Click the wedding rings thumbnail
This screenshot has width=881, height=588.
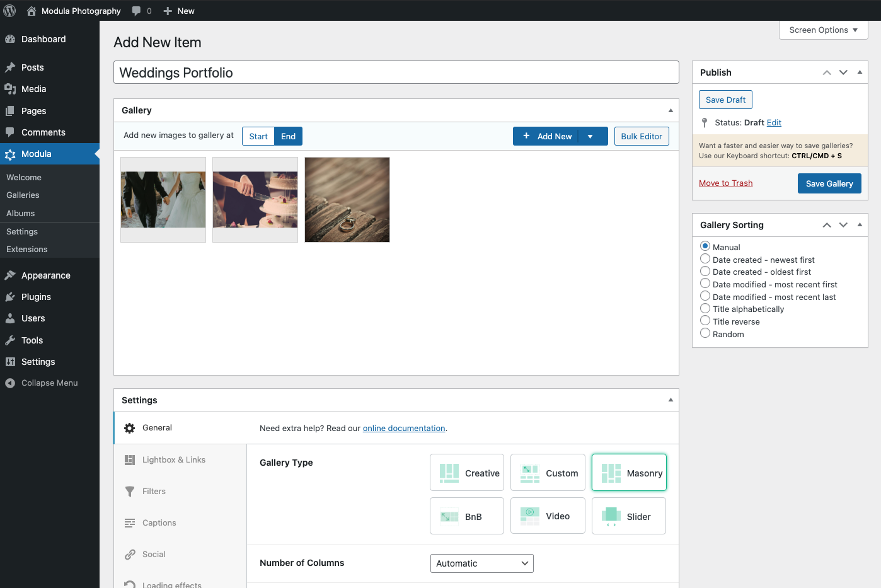[347, 200]
